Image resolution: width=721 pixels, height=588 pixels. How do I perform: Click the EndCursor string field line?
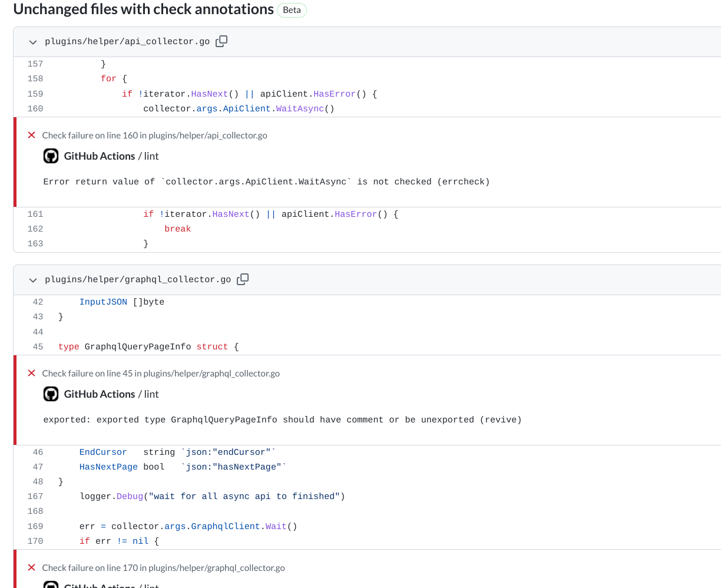(x=178, y=452)
